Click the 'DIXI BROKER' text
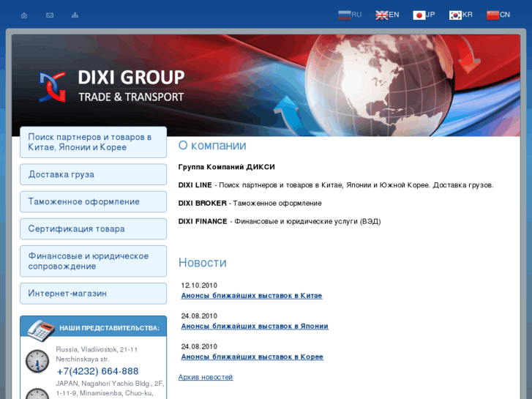This screenshot has height=399, width=532. [203, 204]
